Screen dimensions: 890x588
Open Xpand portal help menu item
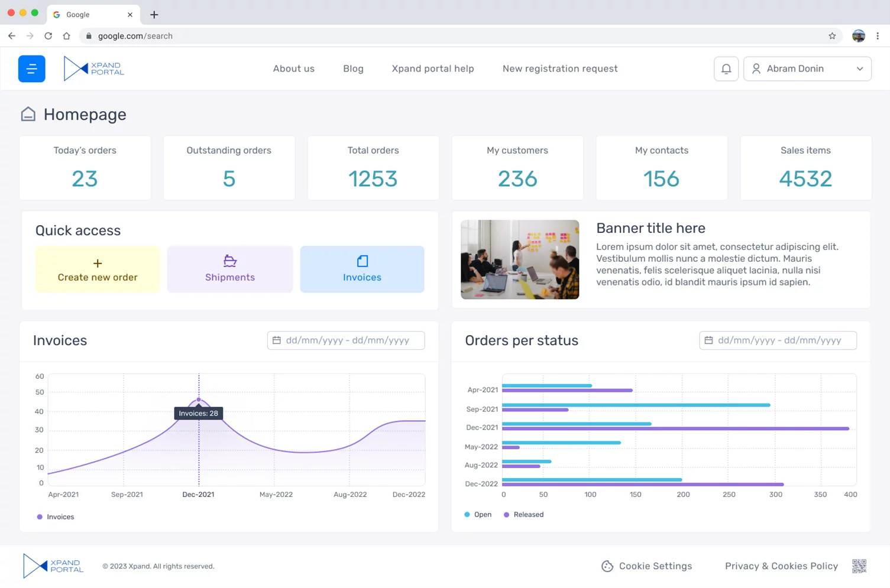coord(432,69)
